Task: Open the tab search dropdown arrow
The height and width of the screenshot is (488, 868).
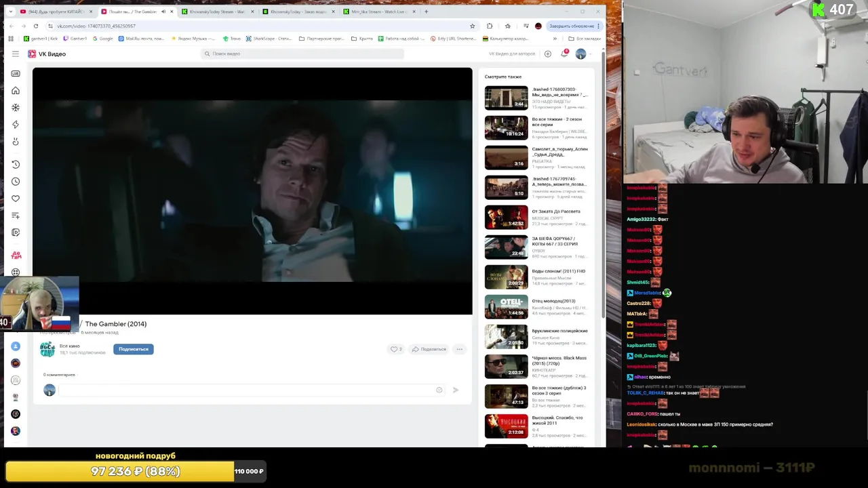Action: click(10, 12)
